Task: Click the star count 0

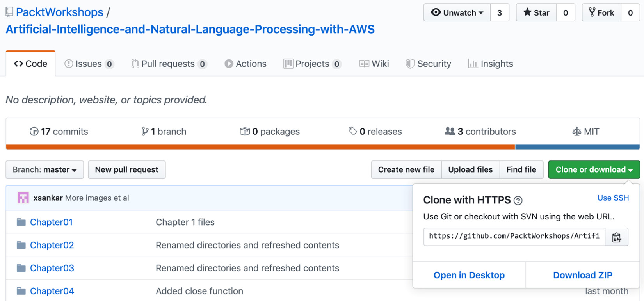Action: tap(566, 13)
